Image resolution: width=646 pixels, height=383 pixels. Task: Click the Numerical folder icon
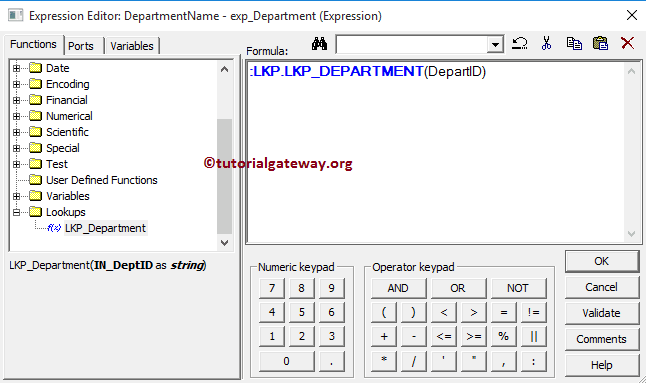(x=36, y=116)
